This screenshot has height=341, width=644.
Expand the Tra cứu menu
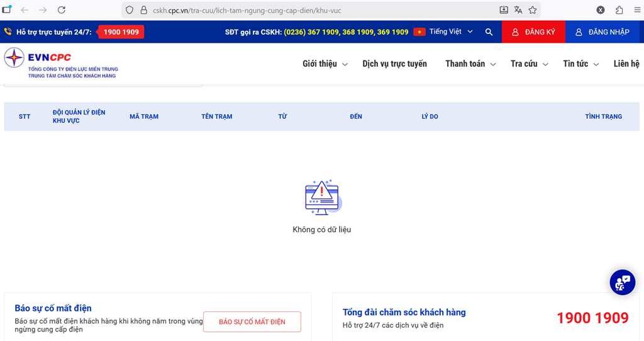click(x=529, y=64)
